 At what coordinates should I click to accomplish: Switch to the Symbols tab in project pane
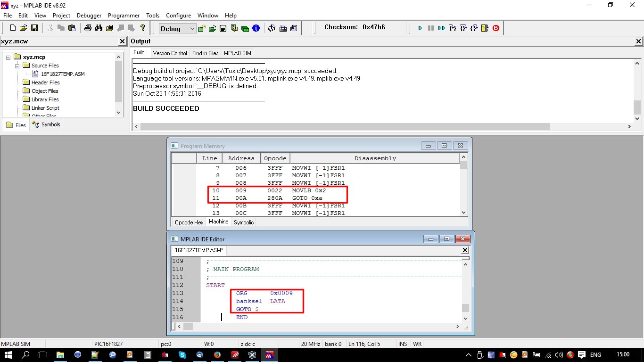pos(46,124)
